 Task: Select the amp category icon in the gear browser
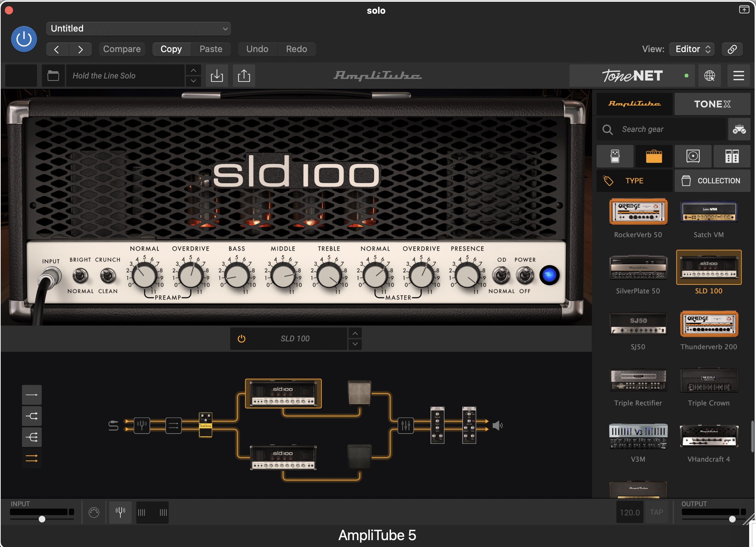(654, 156)
